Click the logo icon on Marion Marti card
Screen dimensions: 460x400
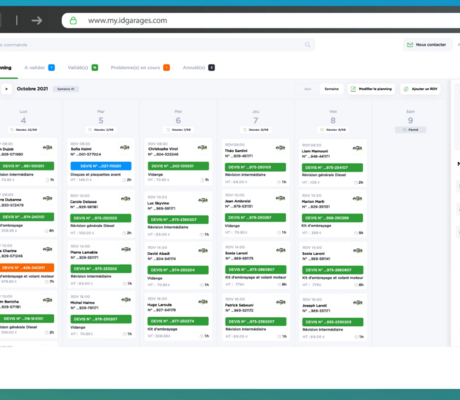[x=357, y=199]
